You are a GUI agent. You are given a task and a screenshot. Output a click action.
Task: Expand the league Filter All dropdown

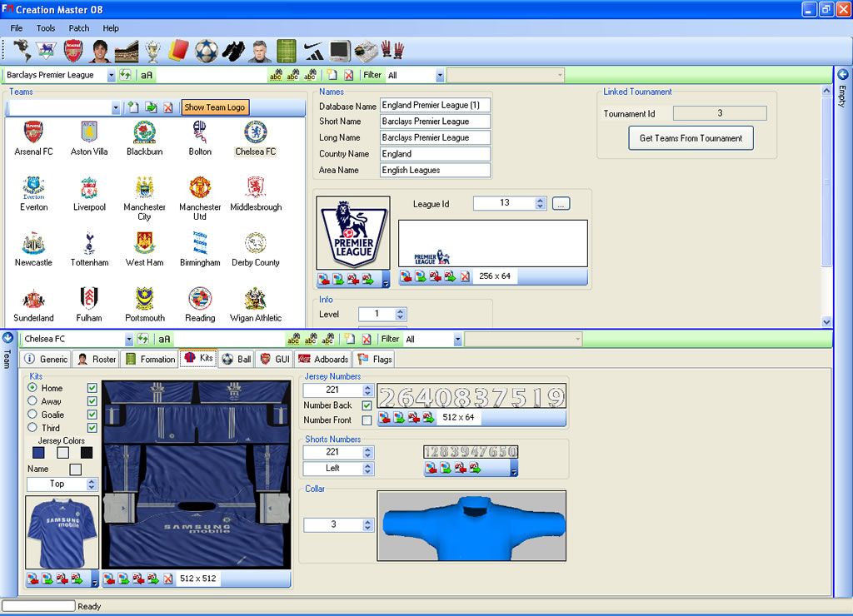coord(440,76)
